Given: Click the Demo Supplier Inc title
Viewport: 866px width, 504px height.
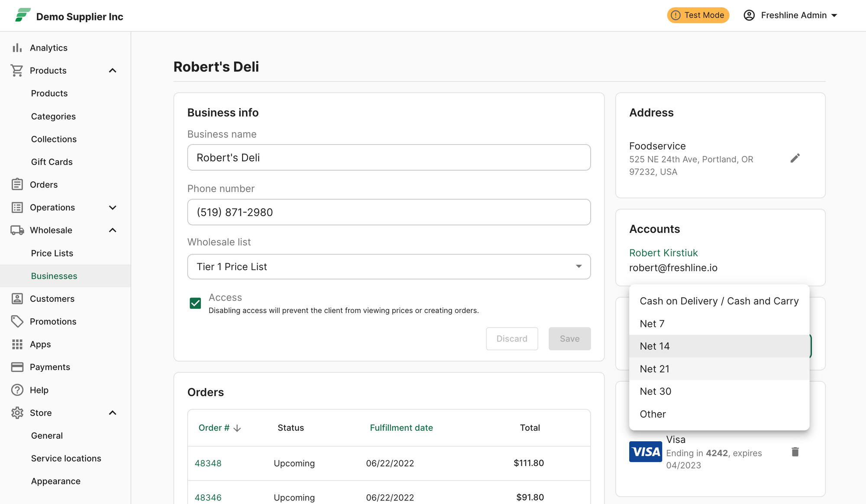Looking at the screenshot, I should point(80,16).
